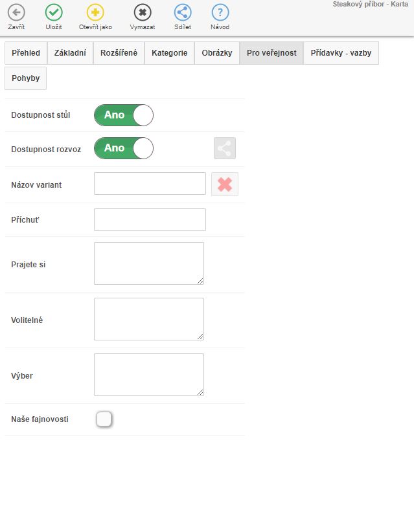Switch to the Přehled tab

tap(26, 53)
